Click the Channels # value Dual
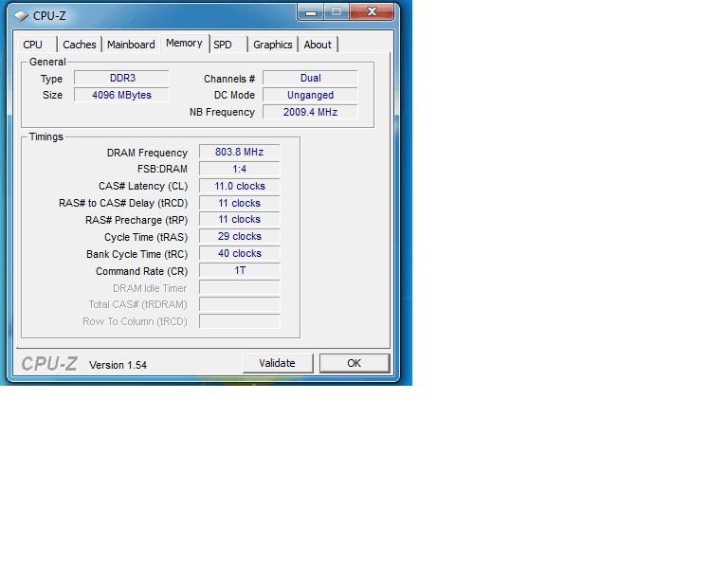 [x=310, y=78]
